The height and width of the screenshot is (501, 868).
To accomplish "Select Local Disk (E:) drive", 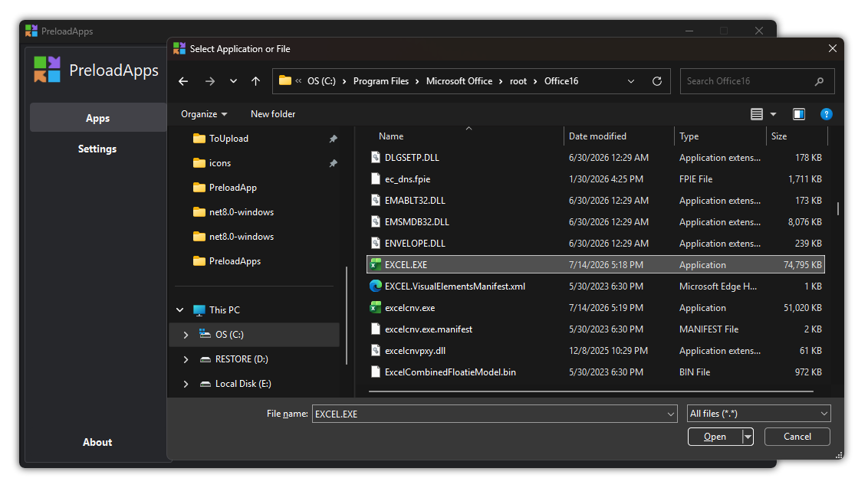I will 243,384.
